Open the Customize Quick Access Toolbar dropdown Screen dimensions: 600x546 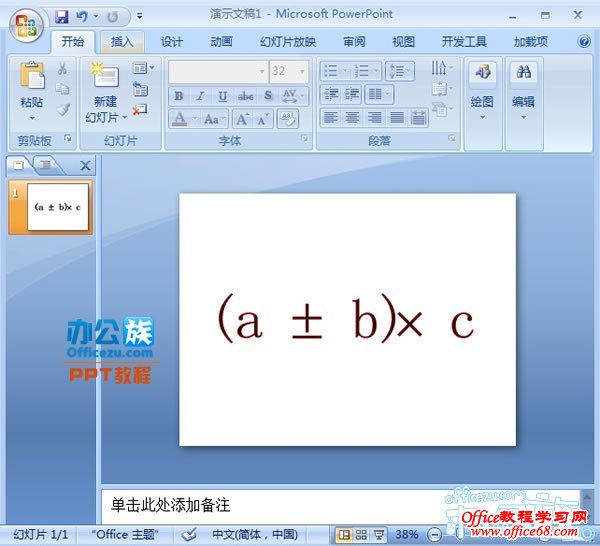tap(140, 16)
